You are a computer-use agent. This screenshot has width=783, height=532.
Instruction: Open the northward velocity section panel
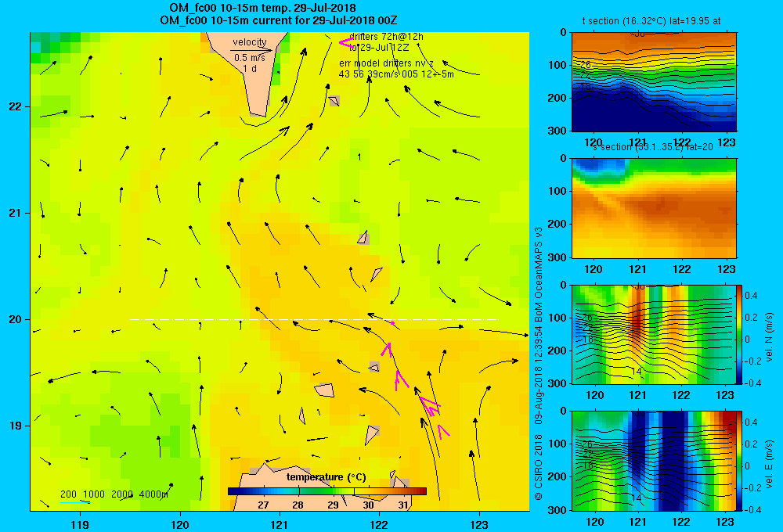pyautogui.click(x=654, y=334)
